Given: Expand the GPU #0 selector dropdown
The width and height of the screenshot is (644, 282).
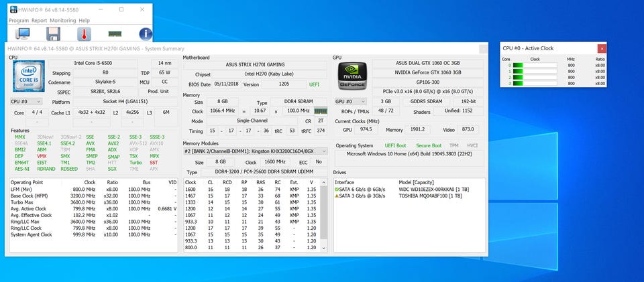Looking at the screenshot, I should pyautogui.click(x=351, y=101).
